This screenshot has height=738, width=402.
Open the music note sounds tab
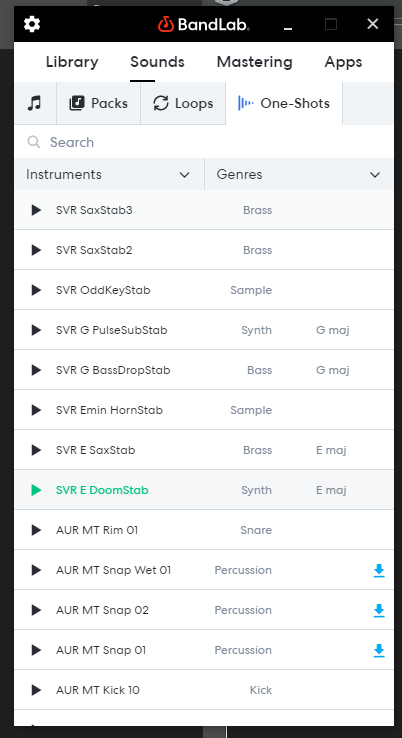35,103
